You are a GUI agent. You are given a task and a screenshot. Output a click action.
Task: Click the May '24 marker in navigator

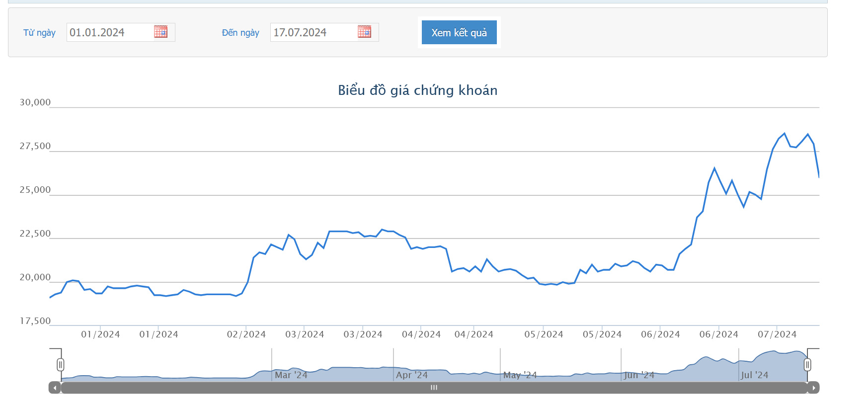click(x=520, y=375)
